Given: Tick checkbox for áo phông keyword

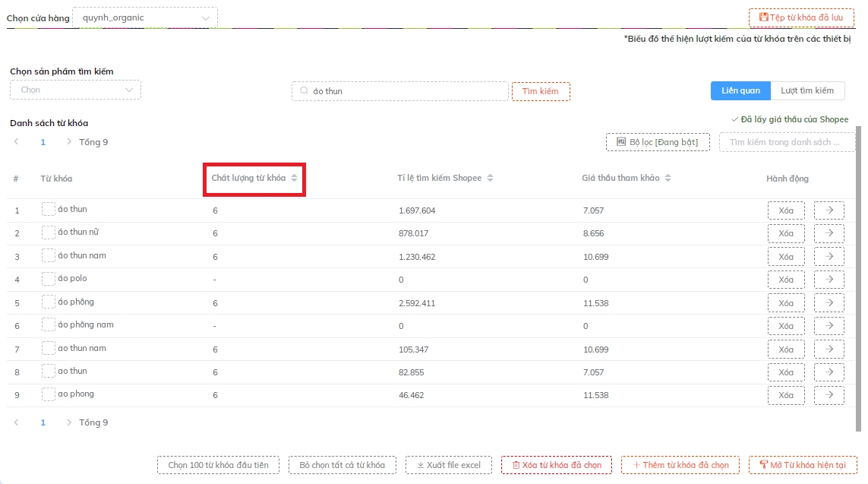Looking at the screenshot, I should coord(49,302).
